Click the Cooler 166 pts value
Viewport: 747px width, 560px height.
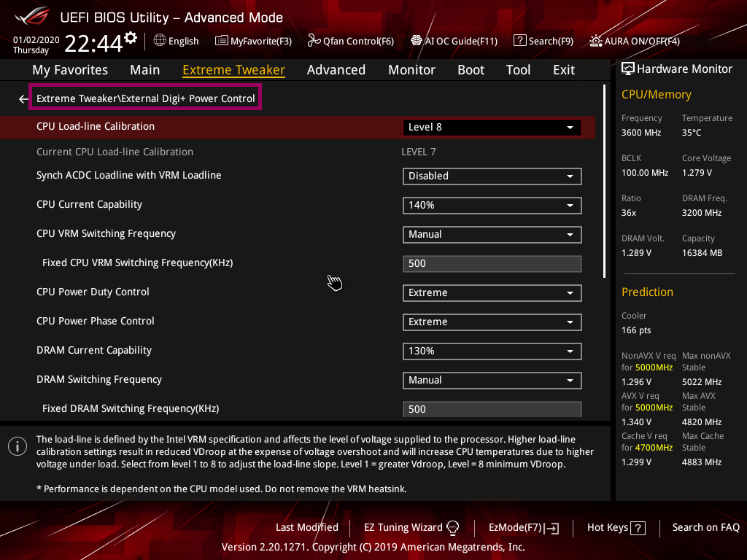(x=635, y=330)
